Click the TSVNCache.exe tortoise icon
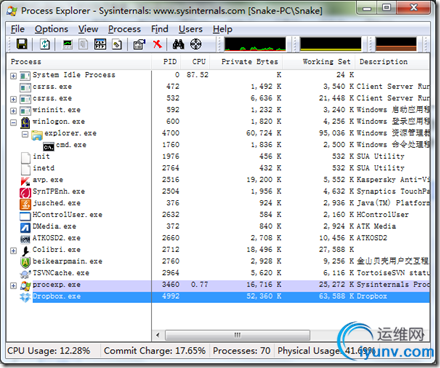440x368 pixels. tap(25, 273)
